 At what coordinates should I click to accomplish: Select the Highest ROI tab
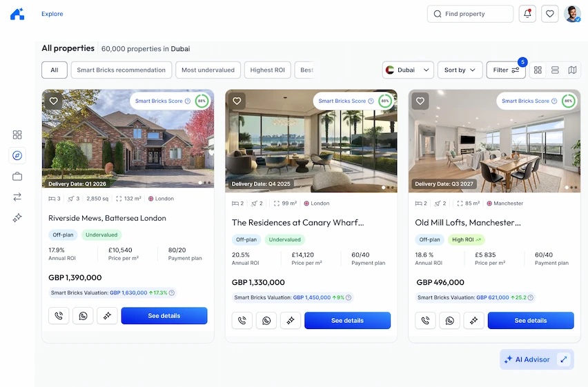pyautogui.click(x=267, y=70)
